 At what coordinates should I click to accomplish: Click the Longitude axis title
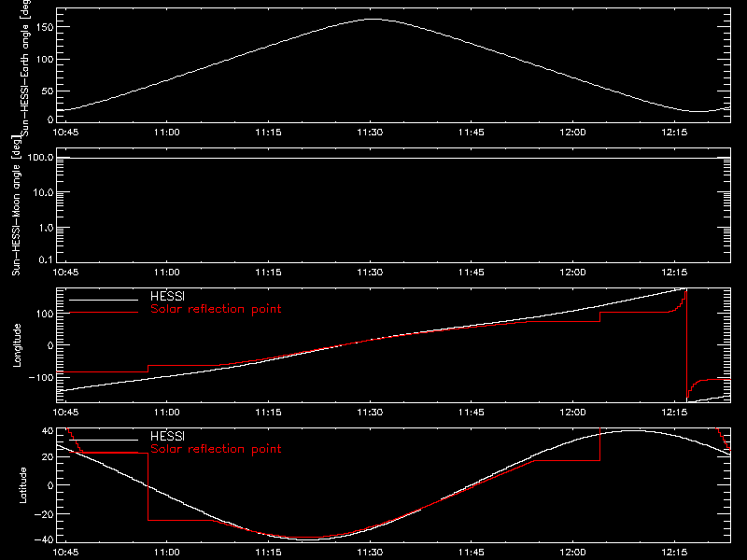pos(17,345)
